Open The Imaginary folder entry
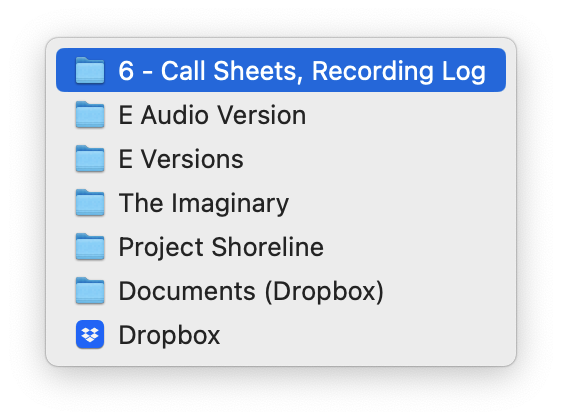Viewport: 562px width, 420px height. [281, 203]
